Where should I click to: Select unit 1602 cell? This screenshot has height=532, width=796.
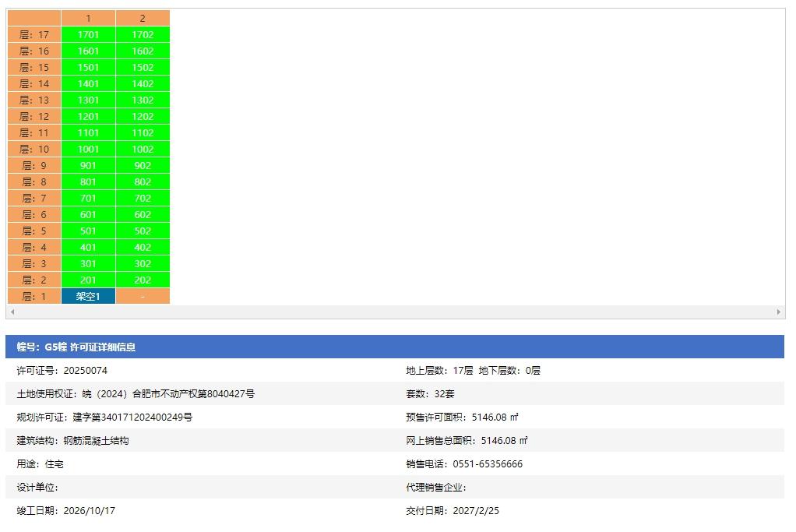coord(143,51)
